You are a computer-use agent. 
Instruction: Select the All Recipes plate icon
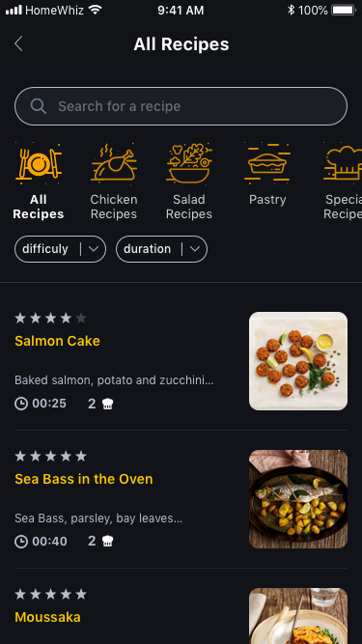[39, 163]
